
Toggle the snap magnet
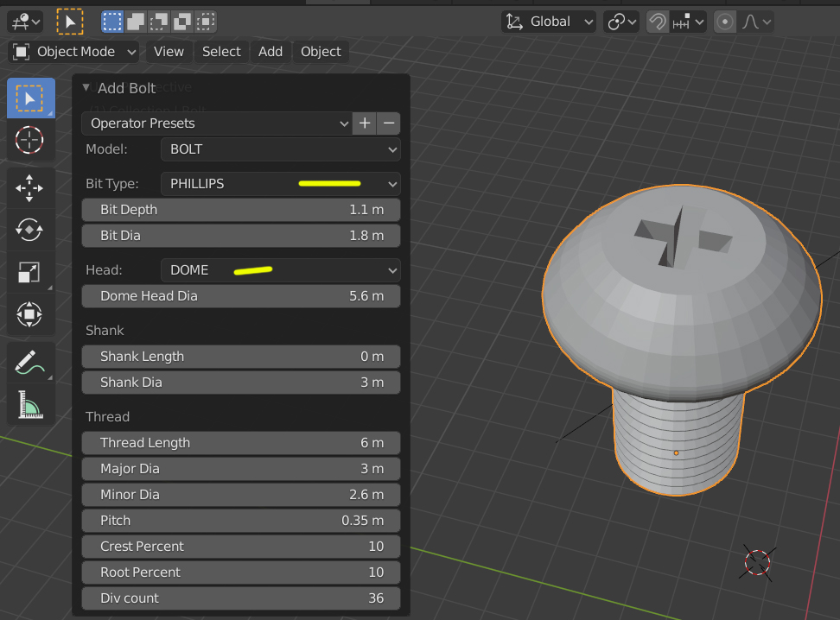pos(658,22)
